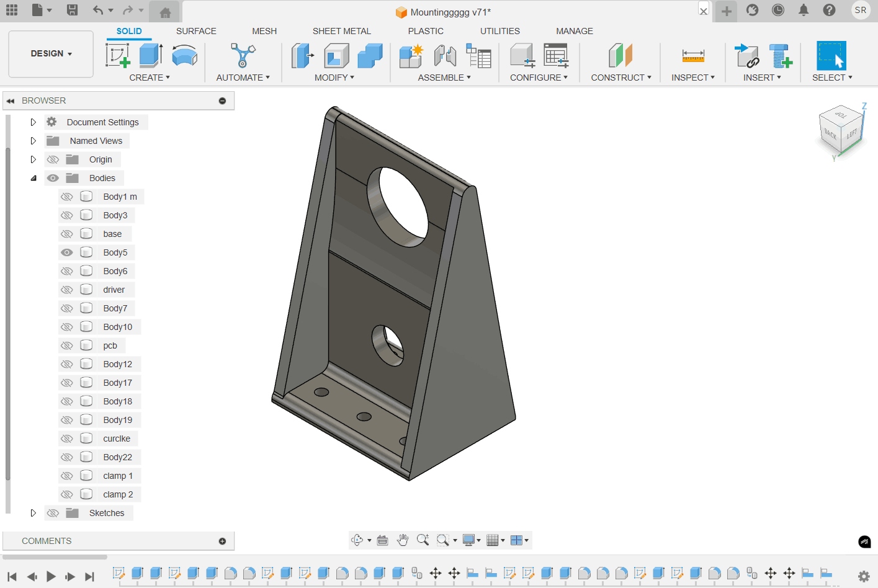Select the Extrude tool

(151, 56)
